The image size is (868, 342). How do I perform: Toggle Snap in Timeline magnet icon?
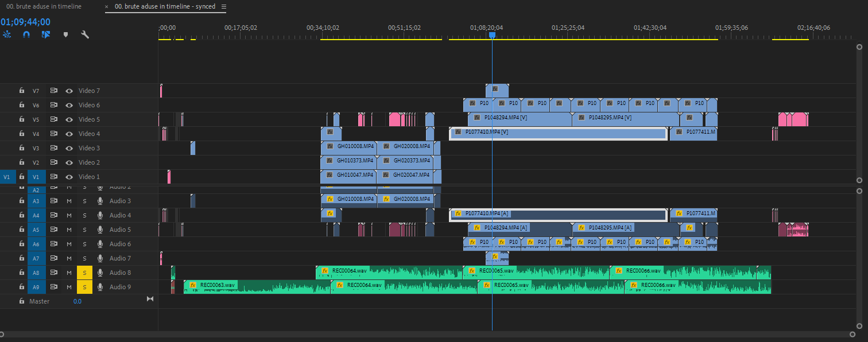[x=26, y=34]
